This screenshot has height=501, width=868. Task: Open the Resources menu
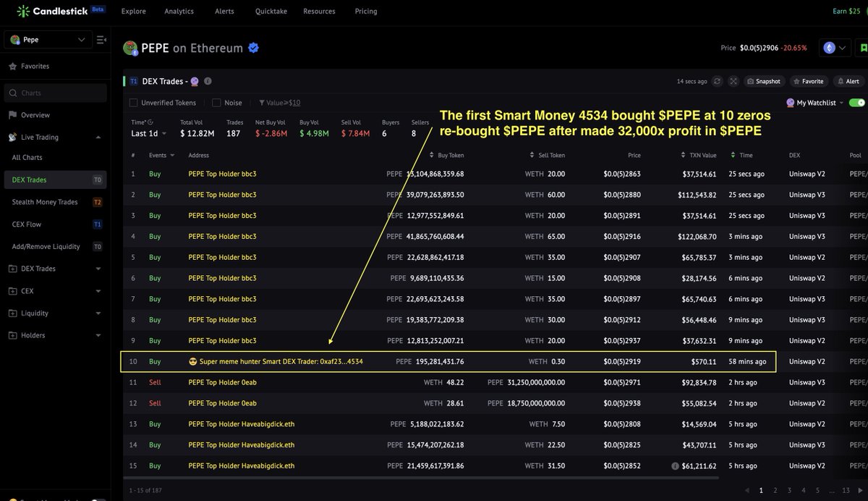point(319,11)
